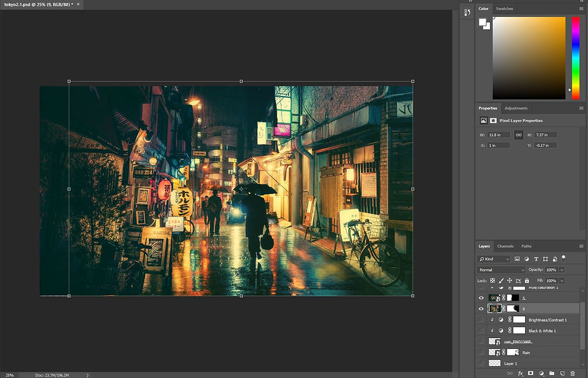Viewport: 588px width, 378px height.
Task: Click the mask link chain on layer 9
Action: pyautogui.click(x=504, y=309)
